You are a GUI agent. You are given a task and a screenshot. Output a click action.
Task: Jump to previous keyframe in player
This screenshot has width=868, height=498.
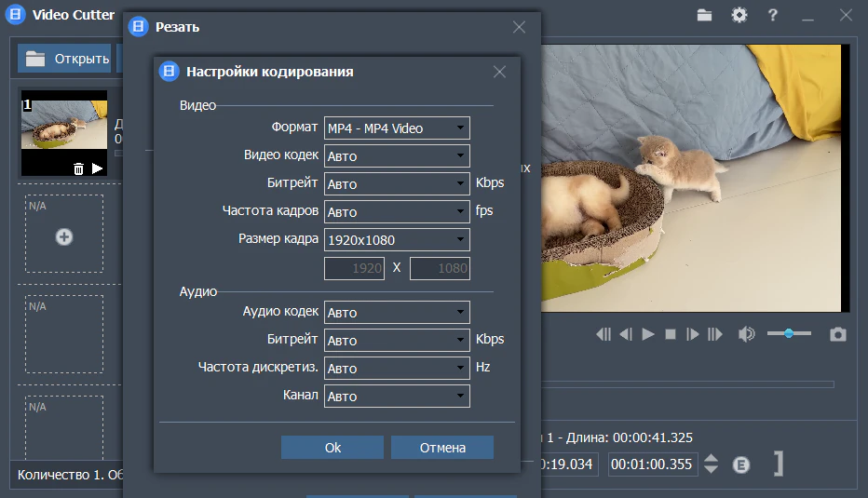click(x=604, y=334)
